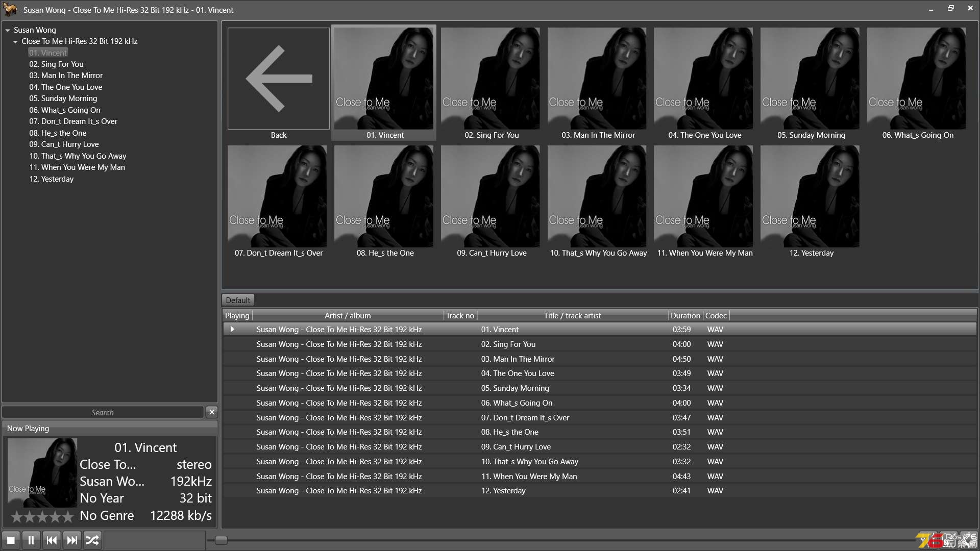
Task: Set star rating in Now Playing panel
Action: click(42, 517)
